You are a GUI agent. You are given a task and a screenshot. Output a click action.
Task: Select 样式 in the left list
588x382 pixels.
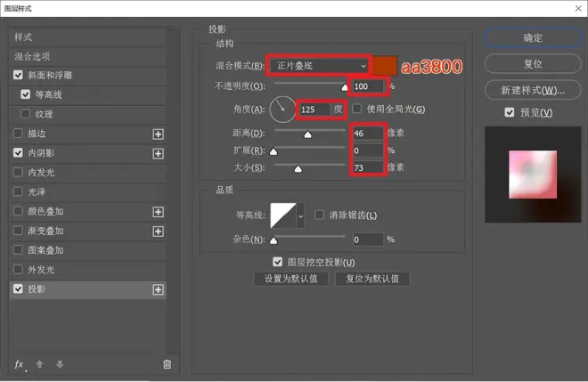pos(87,37)
